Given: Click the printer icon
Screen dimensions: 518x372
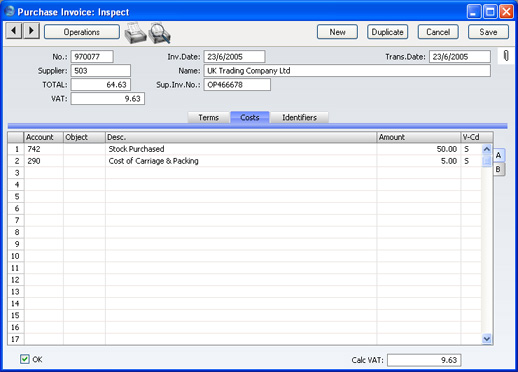Looking at the screenshot, I should point(135,33).
